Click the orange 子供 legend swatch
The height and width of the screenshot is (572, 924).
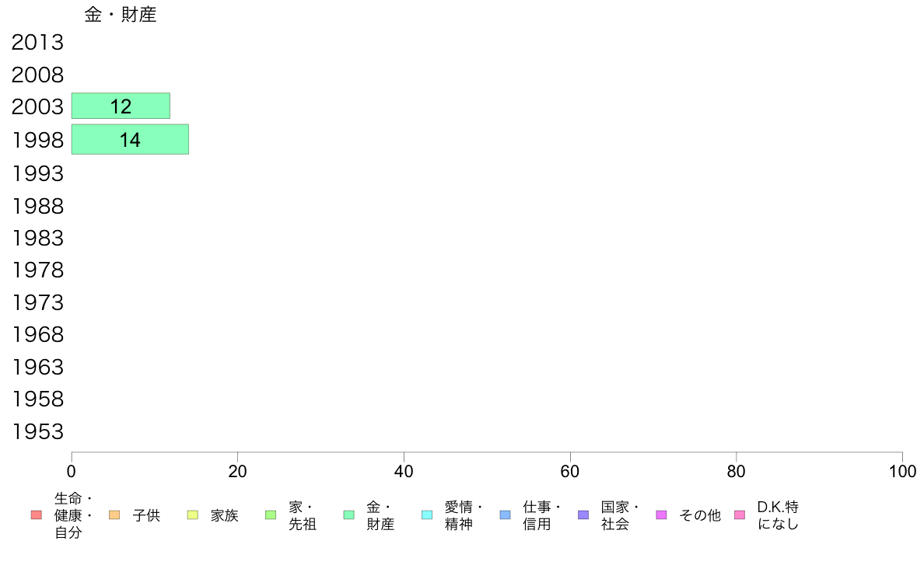pos(114,514)
